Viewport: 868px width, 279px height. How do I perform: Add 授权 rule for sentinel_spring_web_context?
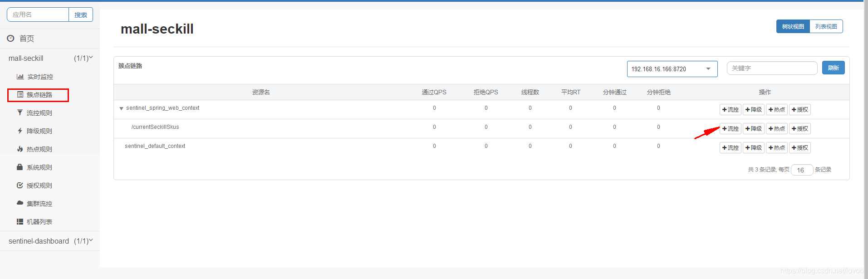(799, 110)
